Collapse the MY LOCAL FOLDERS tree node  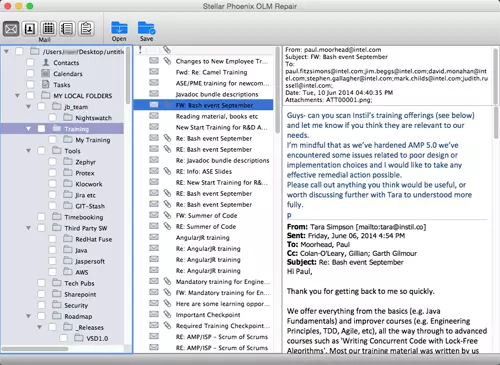tap(17, 96)
